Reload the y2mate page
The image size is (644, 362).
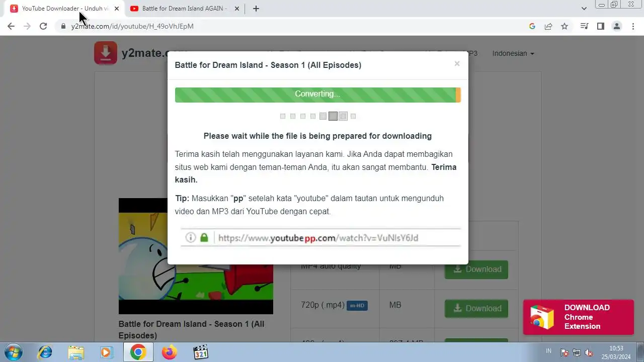point(43,26)
